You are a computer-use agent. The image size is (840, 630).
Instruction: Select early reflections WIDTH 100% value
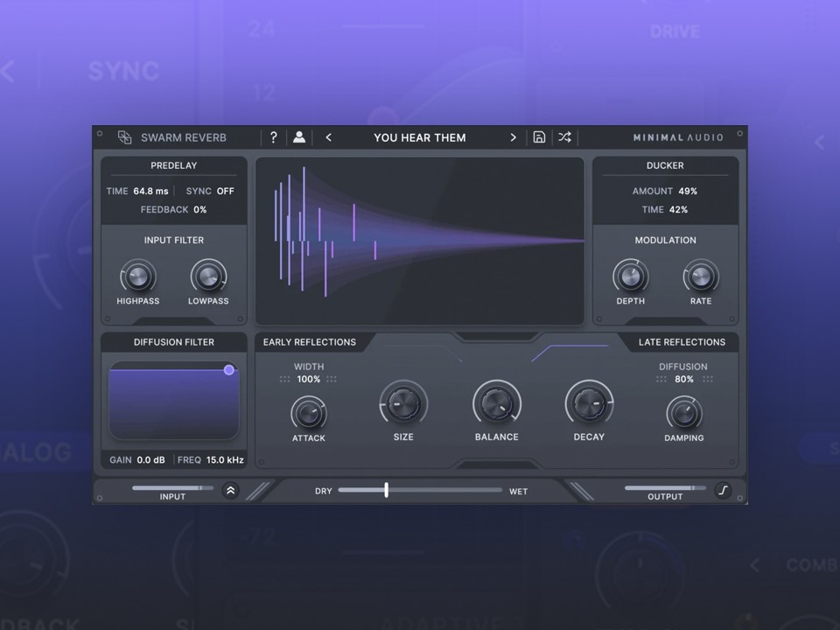pyautogui.click(x=309, y=379)
